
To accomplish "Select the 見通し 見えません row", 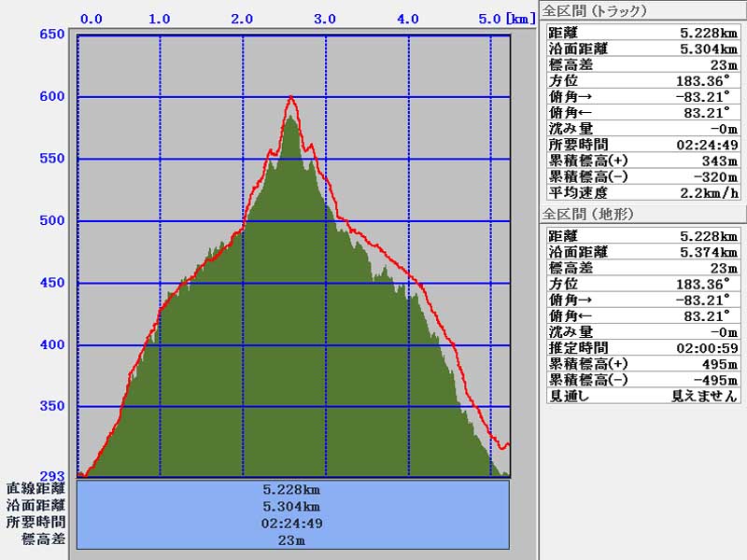I will coord(642,396).
